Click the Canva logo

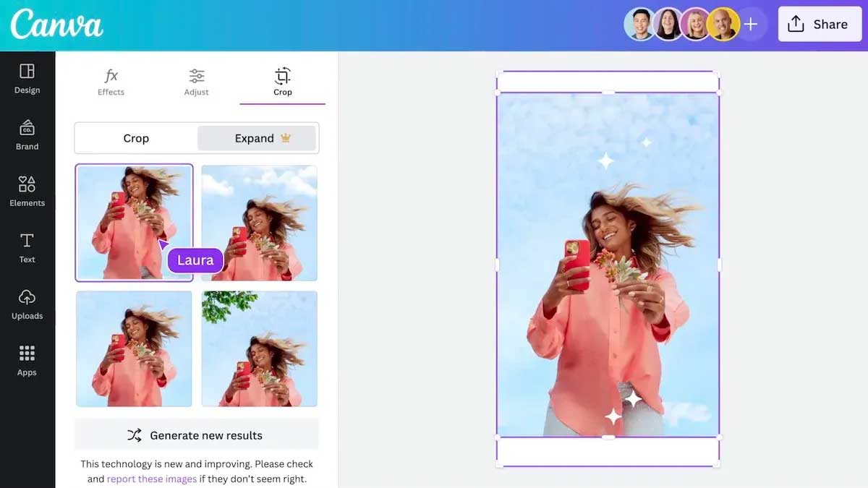point(56,25)
